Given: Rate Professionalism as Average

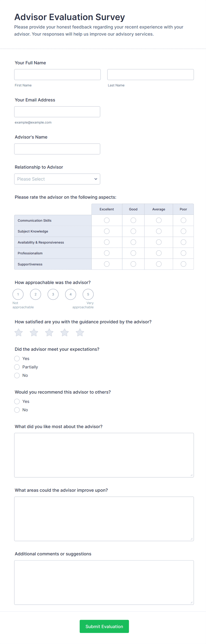Looking at the screenshot, I should click(159, 253).
